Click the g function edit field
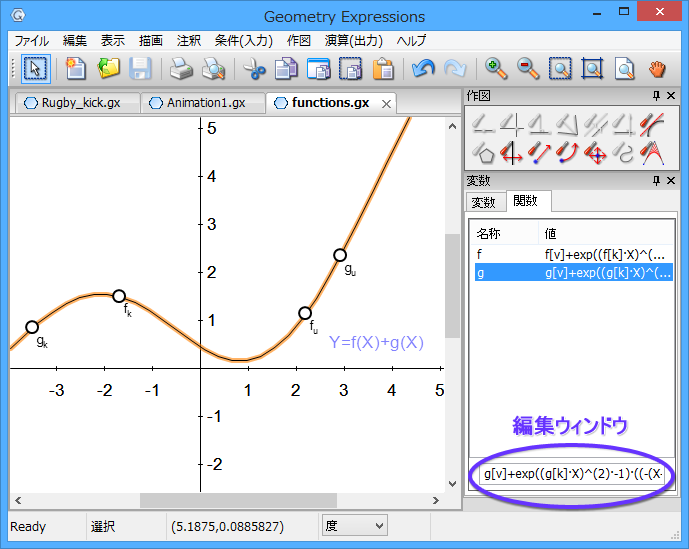689x549 pixels. coord(572,474)
